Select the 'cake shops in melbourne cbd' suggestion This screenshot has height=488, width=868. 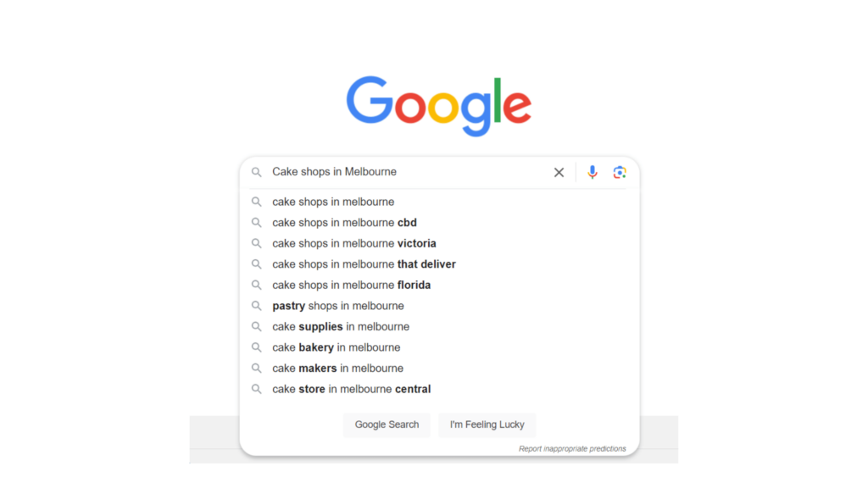(343, 222)
